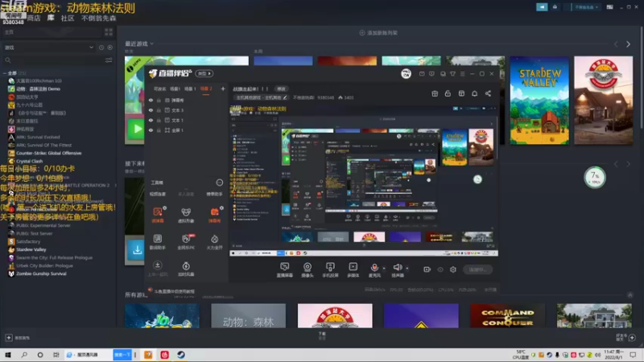Click the 直播屏幕 screen-capture source icon
The height and width of the screenshot is (362, 644).
pos(285,269)
